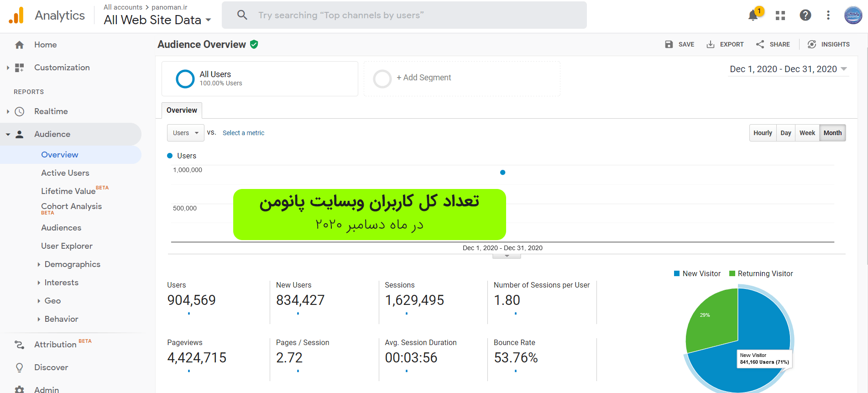Click the Google Analytics logo
Image resolution: width=868 pixels, height=393 pixels.
click(x=16, y=16)
